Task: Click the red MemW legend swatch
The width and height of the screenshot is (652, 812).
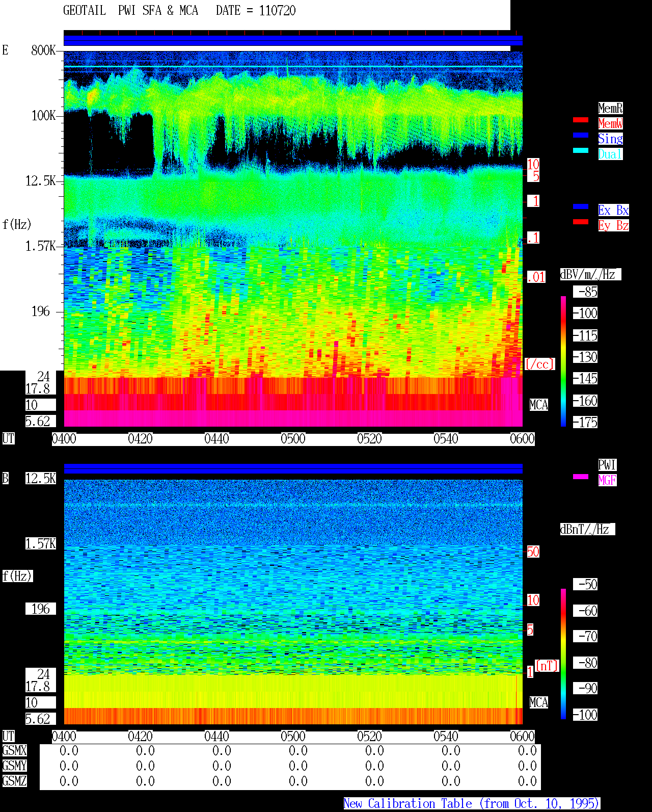Action: pyautogui.click(x=581, y=120)
